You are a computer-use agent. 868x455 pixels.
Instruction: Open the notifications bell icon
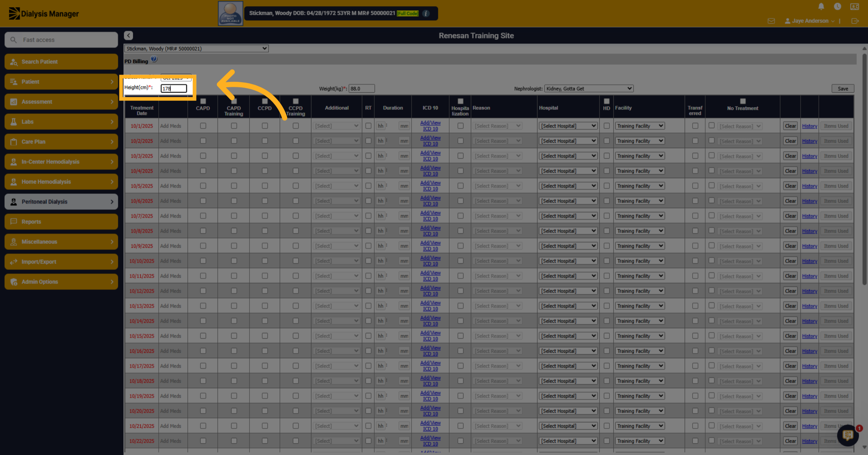[821, 7]
